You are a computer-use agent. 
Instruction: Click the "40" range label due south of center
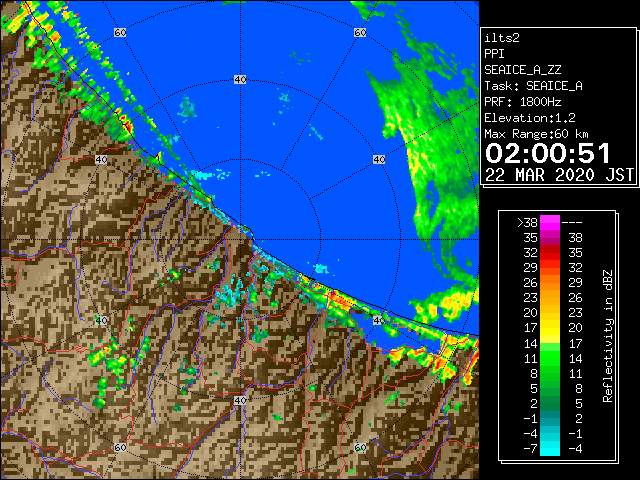pos(240,400)
